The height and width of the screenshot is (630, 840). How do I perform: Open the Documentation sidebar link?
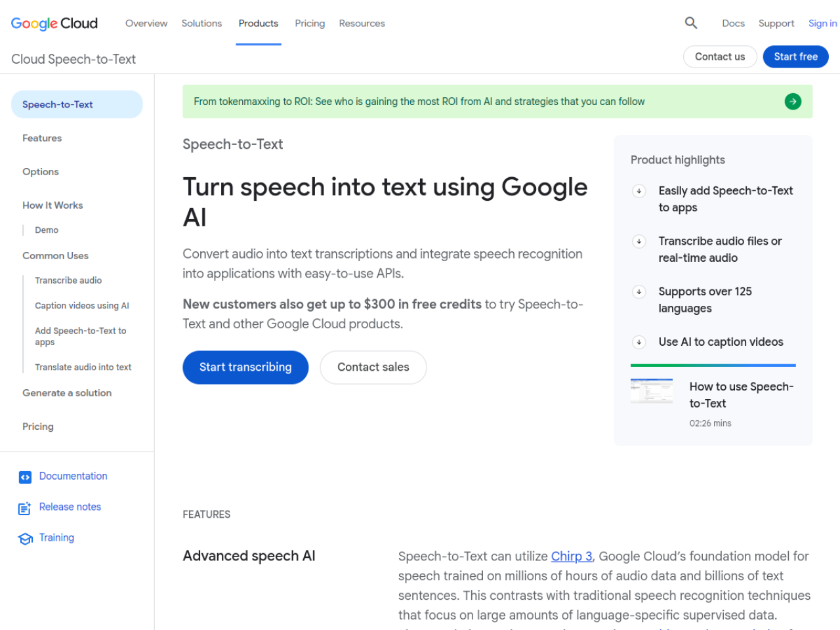pos(73,476)
